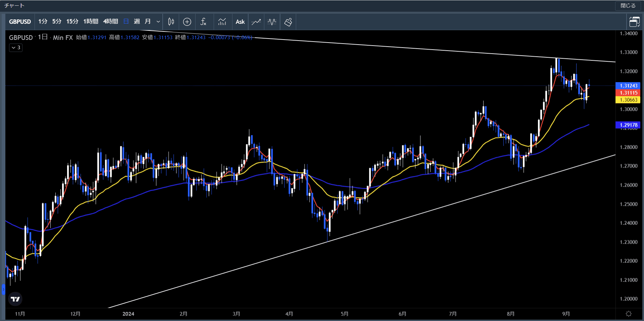Expand the collapsed indicators legend showing 3

16,48
